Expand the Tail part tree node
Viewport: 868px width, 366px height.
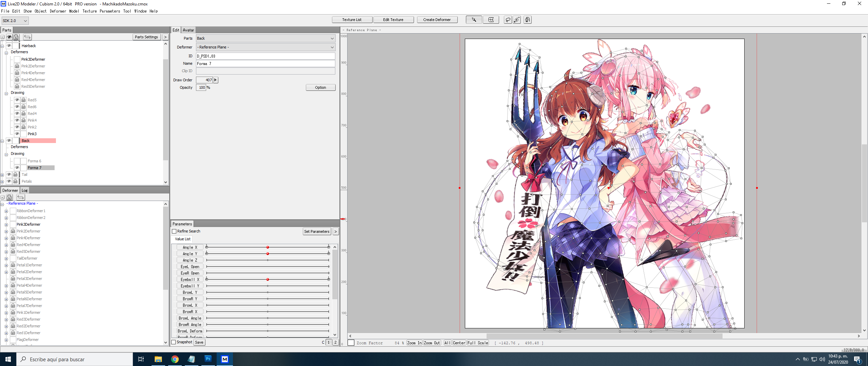[x=2, y=175]
